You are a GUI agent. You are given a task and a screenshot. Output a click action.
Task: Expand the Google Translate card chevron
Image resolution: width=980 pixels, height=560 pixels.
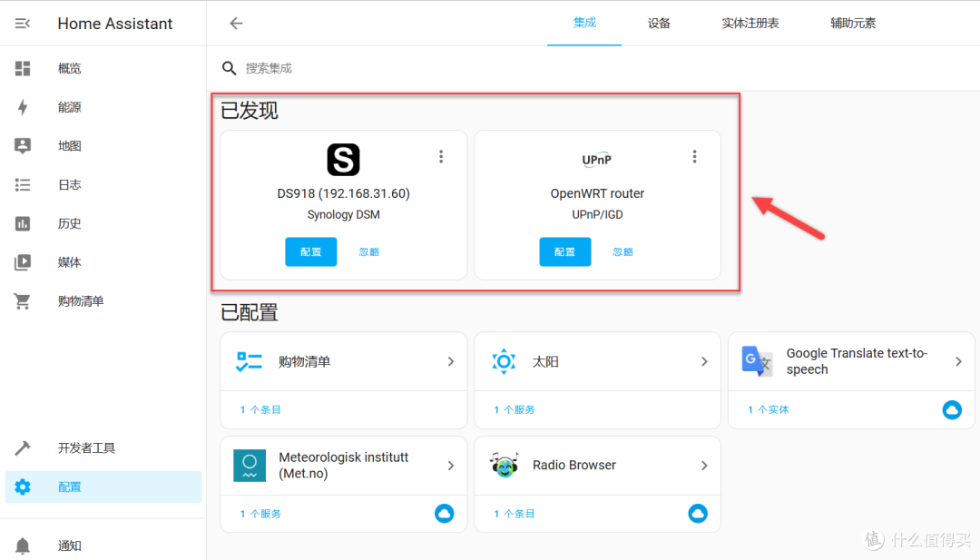tap(959, 361)
